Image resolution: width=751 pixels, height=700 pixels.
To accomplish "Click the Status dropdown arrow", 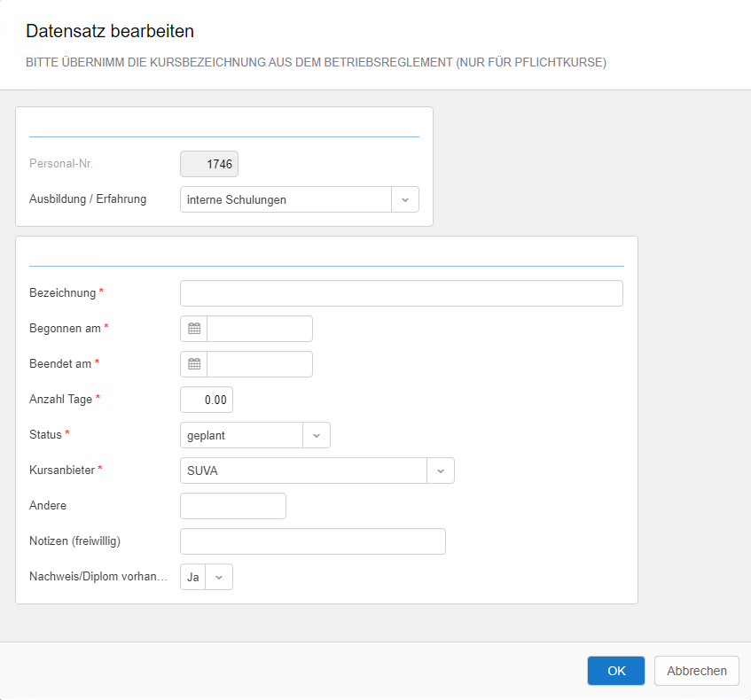I will click(x=317, y=435).
